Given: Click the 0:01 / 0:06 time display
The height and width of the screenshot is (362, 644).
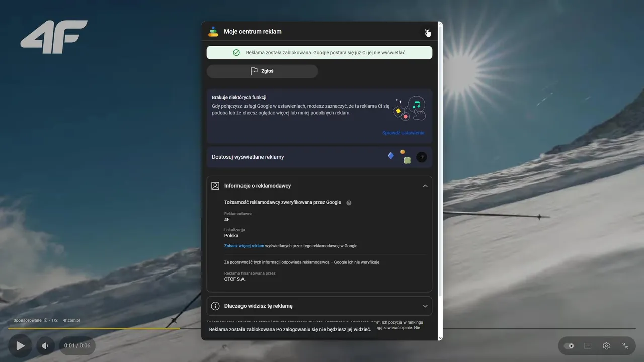Looking at the screenshot, I should (x=77, y=346).
